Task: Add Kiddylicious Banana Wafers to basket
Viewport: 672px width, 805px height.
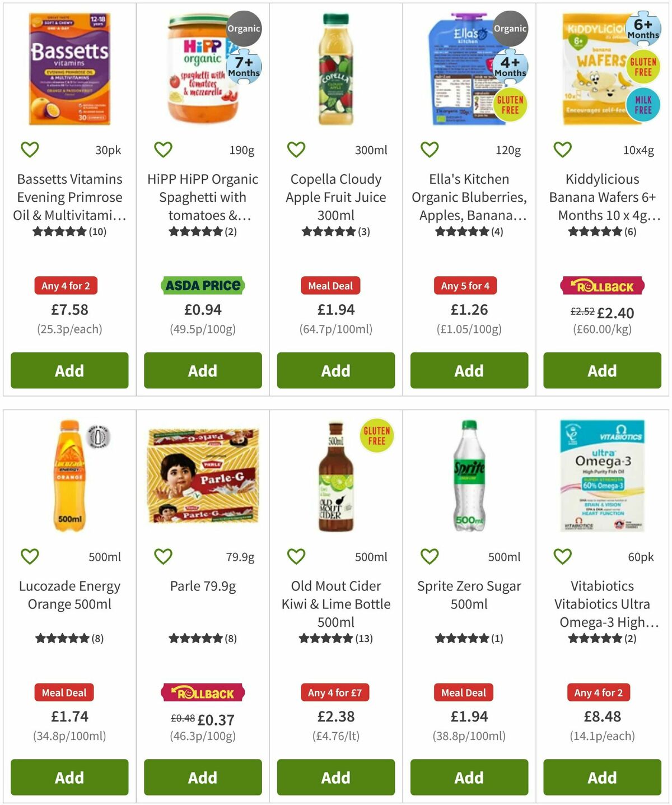Action: coord(602,370)
